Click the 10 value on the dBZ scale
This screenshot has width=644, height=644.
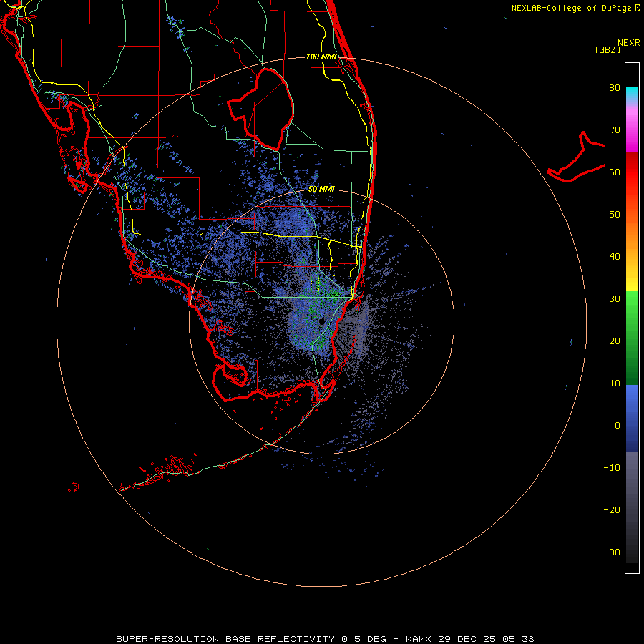click(615, 384)
